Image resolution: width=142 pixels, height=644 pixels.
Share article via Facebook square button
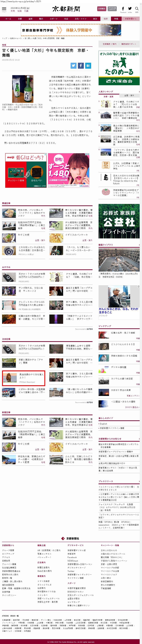pyautogui.click(x=81, y=65)
